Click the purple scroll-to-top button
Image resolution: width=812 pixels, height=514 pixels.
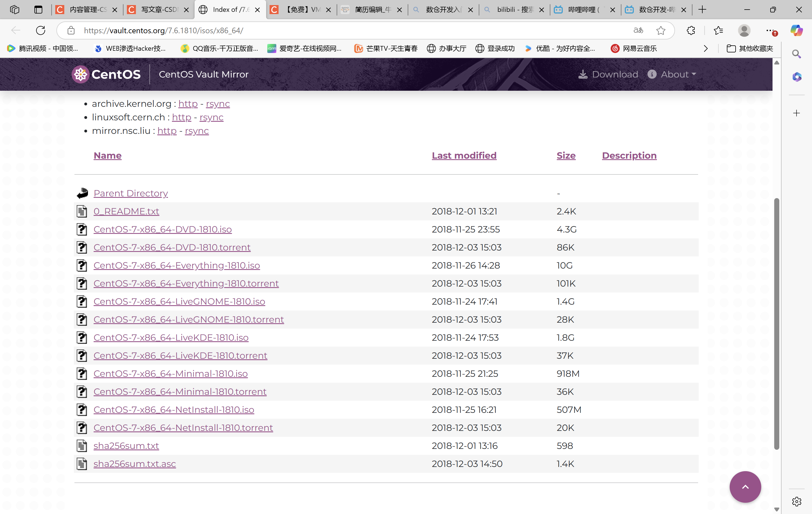(745, 487)
